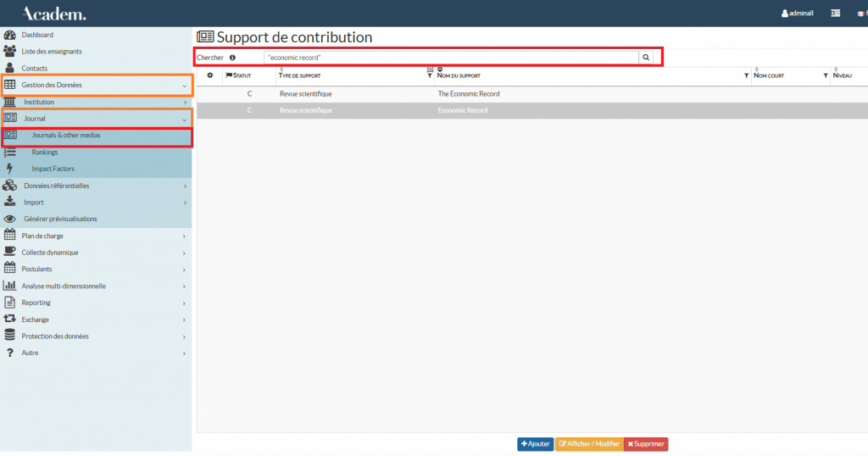Viewport: 868px width, 456px height.
Task: Click the Afficher / Modifier button
Action: pos(589,444)
